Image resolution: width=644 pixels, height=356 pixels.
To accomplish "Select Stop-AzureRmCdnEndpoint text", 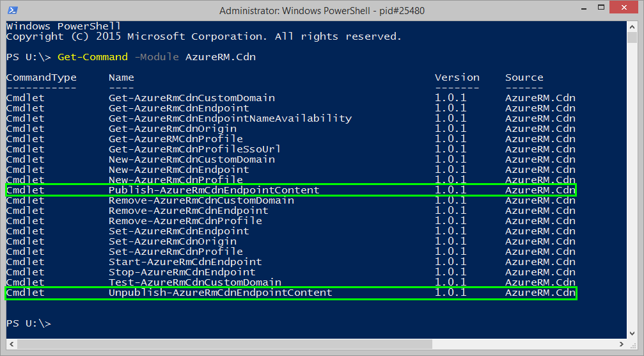I will coord(182,272).
